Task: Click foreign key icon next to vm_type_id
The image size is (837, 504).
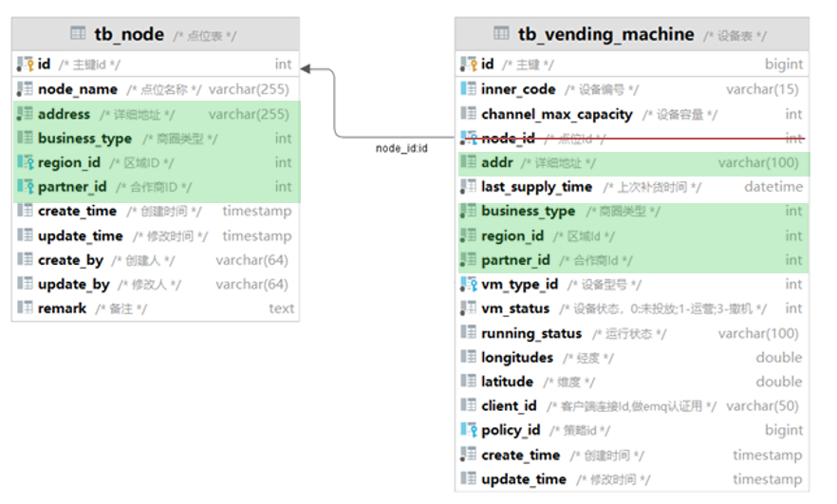Action: pyautogui.click(x=468, y=284)
